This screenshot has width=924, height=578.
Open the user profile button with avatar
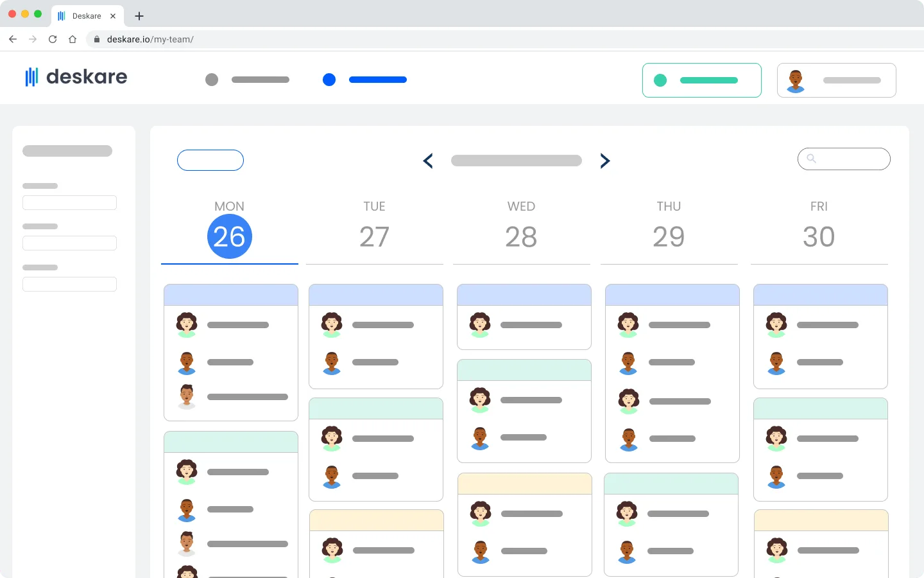(837, 80)
